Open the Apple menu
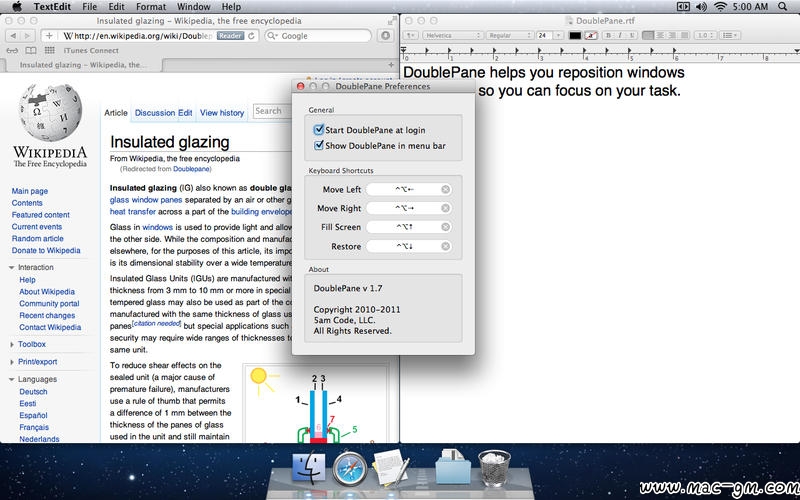Image resolution: width=800 pixels, height=500 pixels. (17, 7)
